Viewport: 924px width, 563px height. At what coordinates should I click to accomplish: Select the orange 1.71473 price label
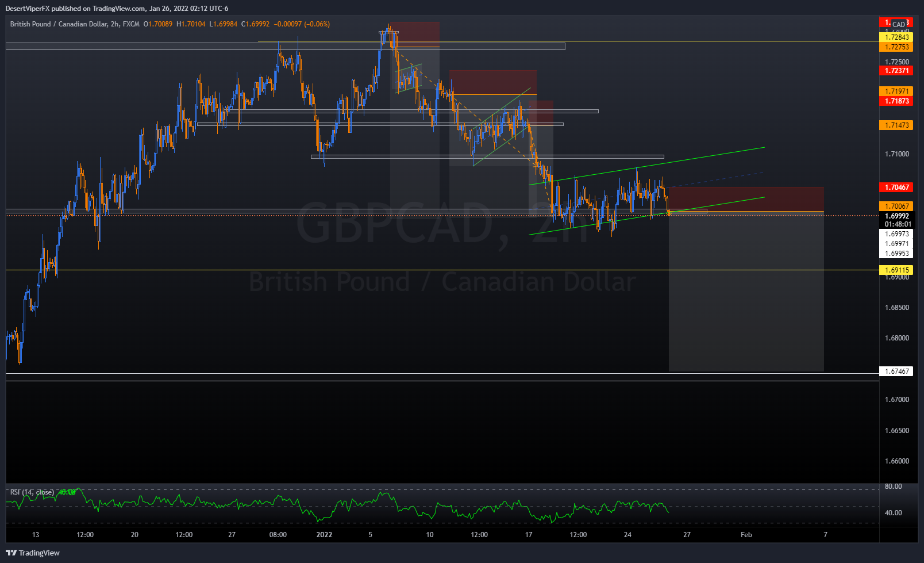[x=896, y=125]
